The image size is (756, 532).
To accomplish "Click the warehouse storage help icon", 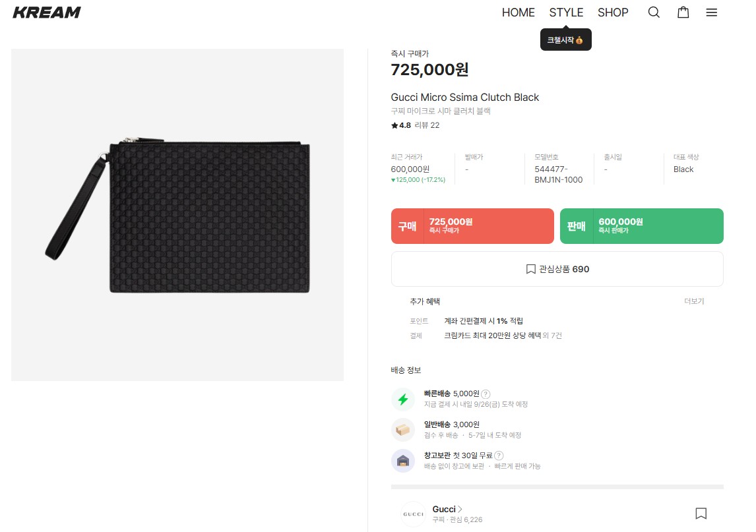I will click(499, 456).
